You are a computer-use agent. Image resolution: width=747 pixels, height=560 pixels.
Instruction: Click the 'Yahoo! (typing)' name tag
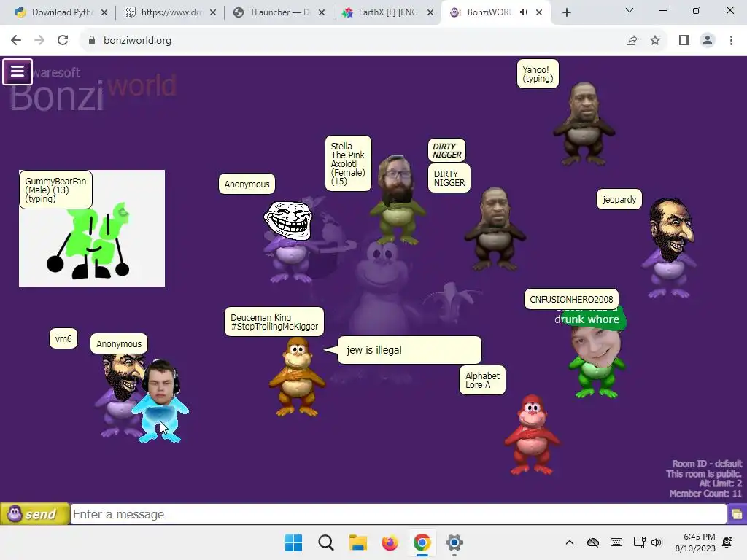(538, 74)
